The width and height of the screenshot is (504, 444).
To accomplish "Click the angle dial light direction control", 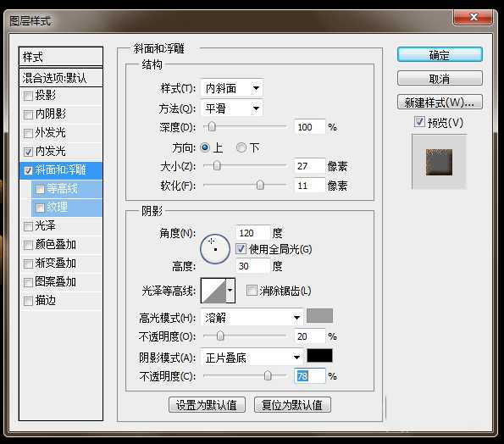I will click(x=215, y=249).
